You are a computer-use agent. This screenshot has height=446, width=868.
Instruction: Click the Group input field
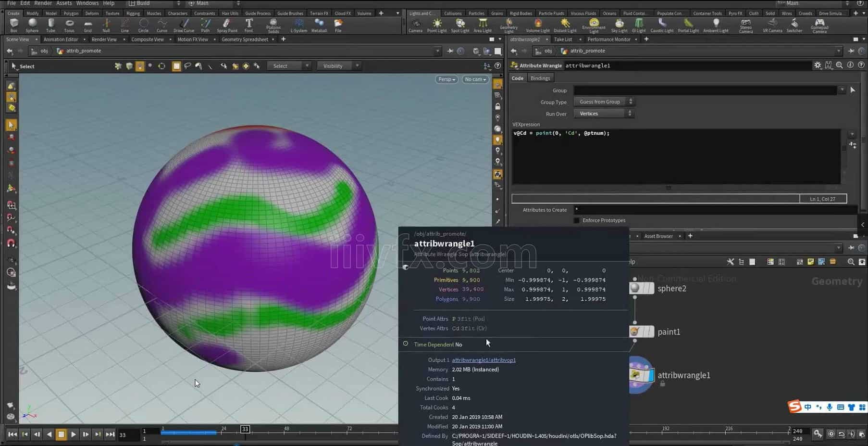(x=705, y=90)
